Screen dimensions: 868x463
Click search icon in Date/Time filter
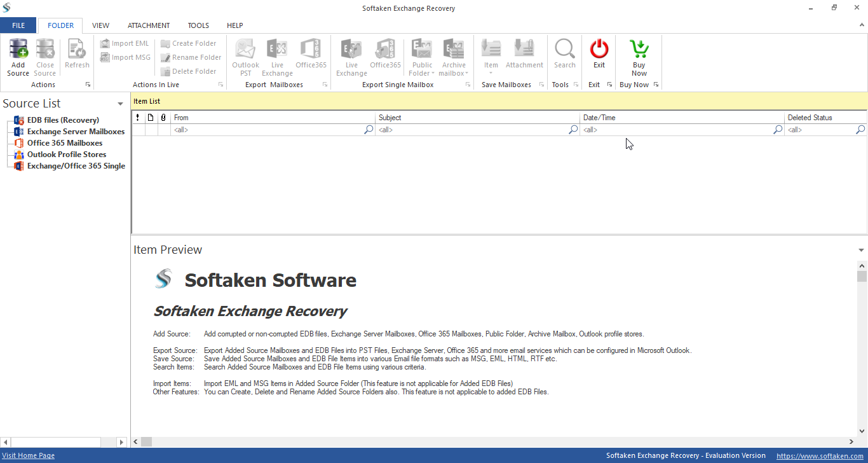tap(778, 130)
